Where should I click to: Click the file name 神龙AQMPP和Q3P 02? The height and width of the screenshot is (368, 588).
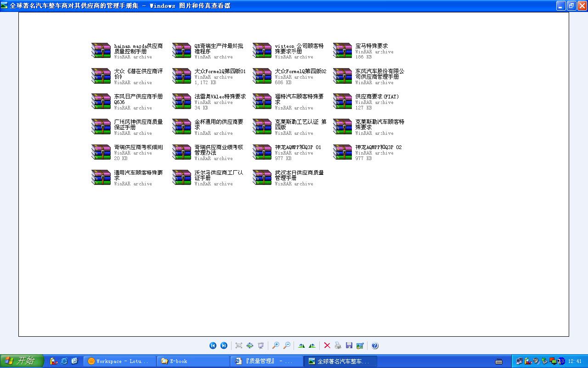(379, 147)
